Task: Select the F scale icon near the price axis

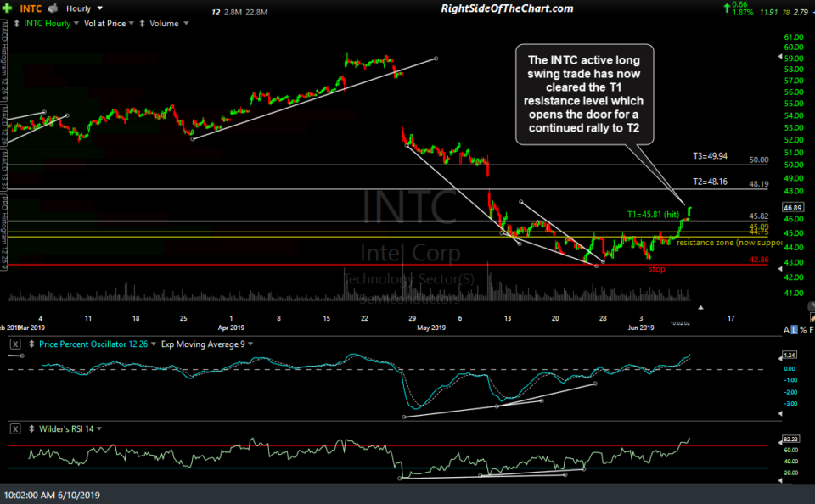Action: [812, 329]
